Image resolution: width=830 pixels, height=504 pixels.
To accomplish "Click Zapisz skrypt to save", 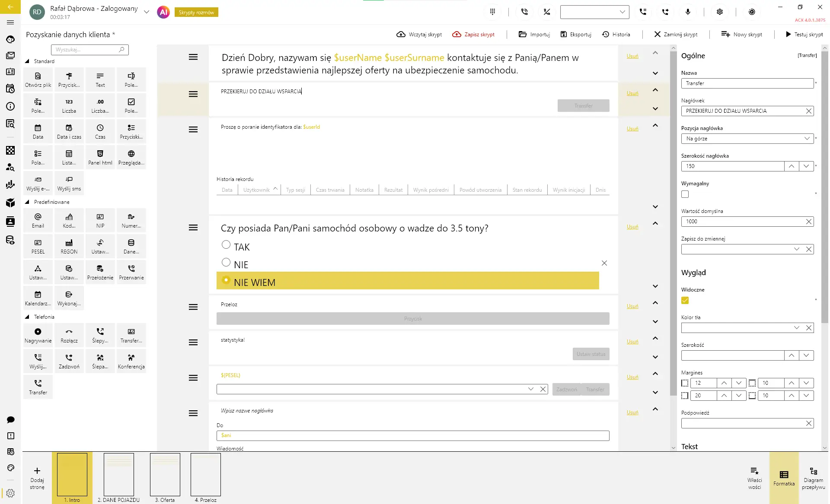I will tap(473, 35).
